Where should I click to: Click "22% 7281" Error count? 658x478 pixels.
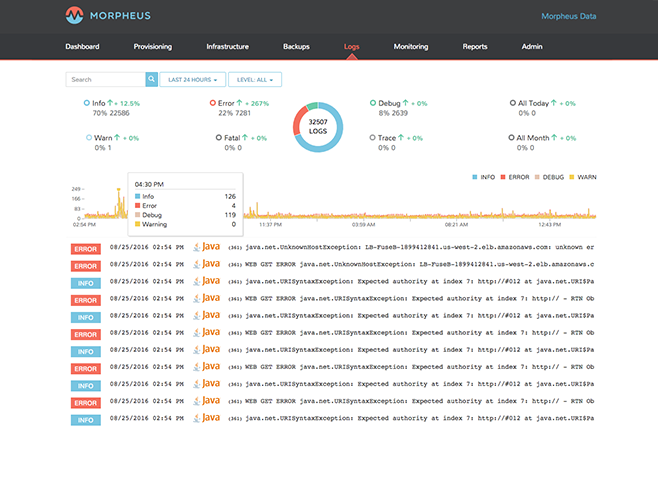pos(235,113)
